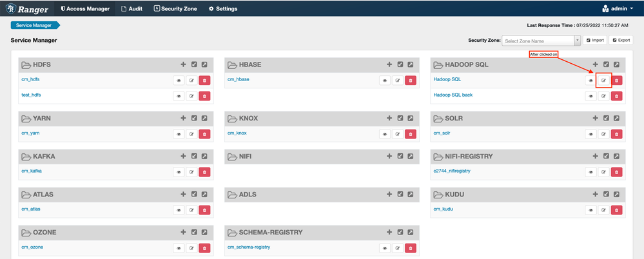View Hadoop SQL service eye icon
Screen dimensions: 644x259
590,81
